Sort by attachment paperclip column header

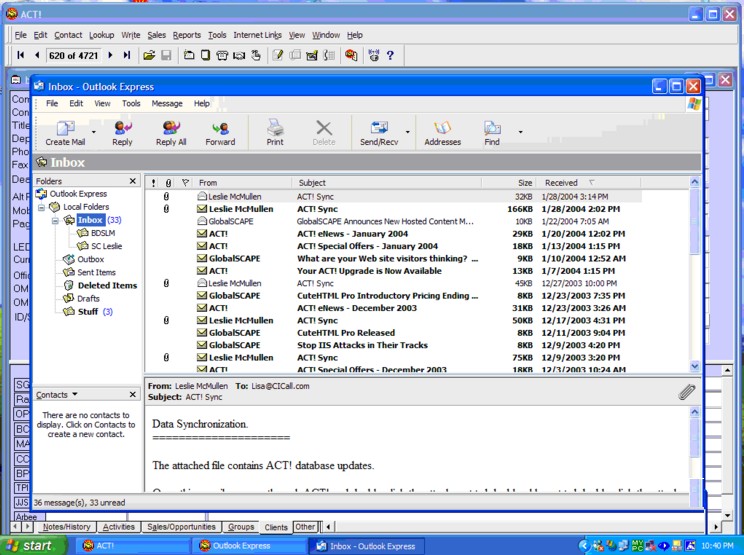[x=168, y=183]
